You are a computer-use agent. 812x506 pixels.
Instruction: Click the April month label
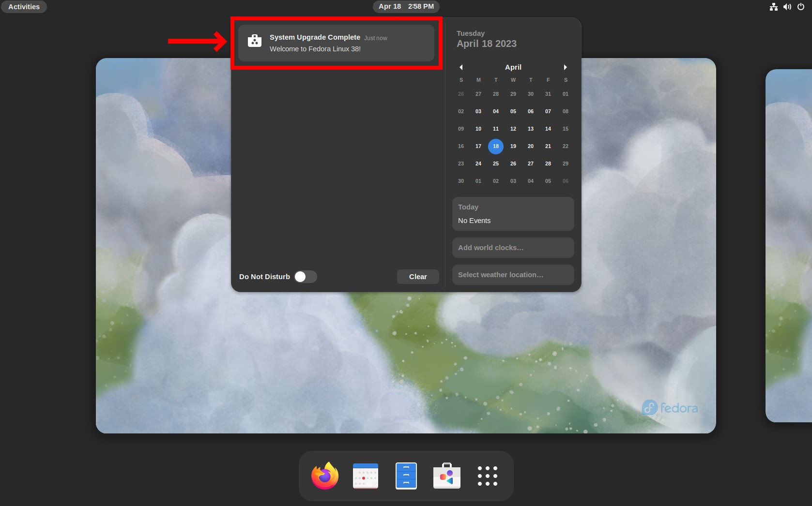[513, 67]
